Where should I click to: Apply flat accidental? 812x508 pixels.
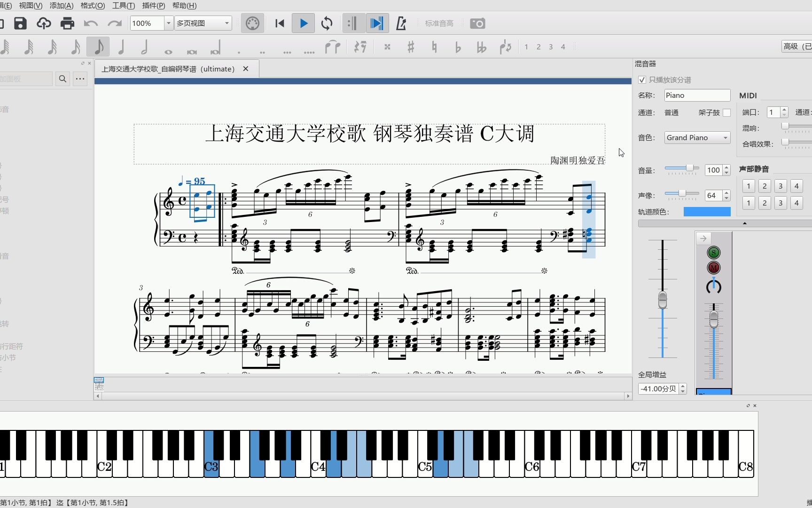458,47
